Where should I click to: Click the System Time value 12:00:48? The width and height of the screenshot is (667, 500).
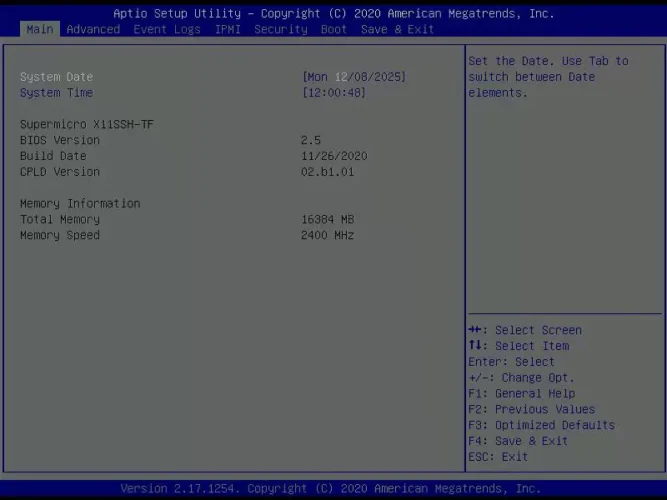(334, 93)
